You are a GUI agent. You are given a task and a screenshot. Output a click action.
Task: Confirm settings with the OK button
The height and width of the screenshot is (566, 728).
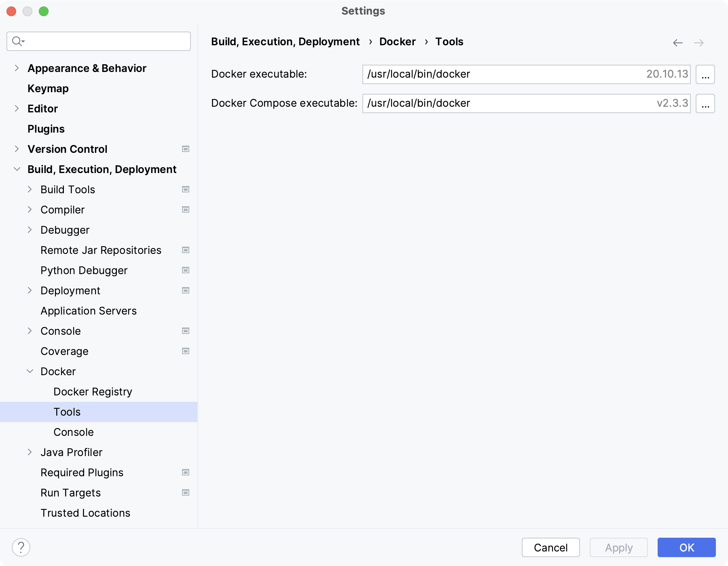pyautogui.click(x=686, y=547)
